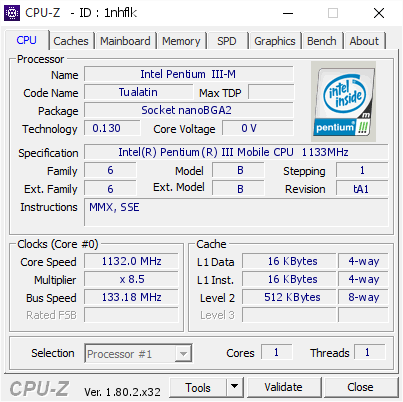Click the Validate button
The image size is (403, 402).
(284, 387)
